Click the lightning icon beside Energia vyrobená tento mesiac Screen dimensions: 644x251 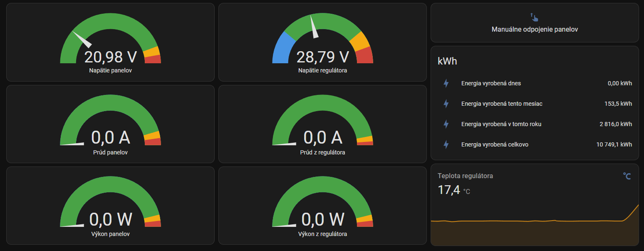446,104
